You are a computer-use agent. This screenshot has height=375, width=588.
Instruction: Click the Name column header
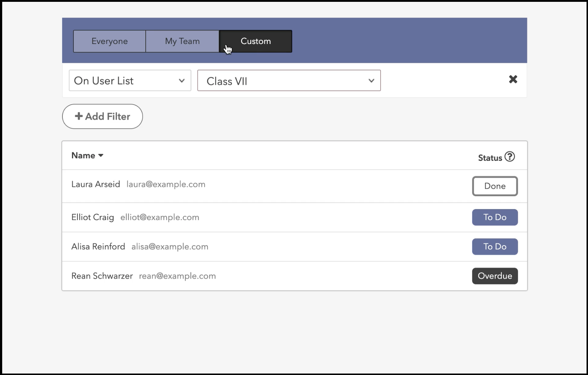coord(83,155)
